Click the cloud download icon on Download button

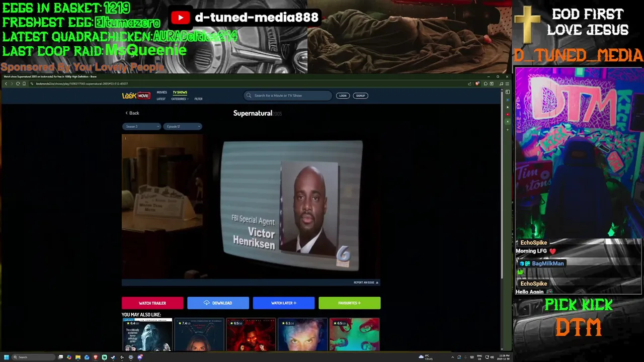tap(206, 303)
